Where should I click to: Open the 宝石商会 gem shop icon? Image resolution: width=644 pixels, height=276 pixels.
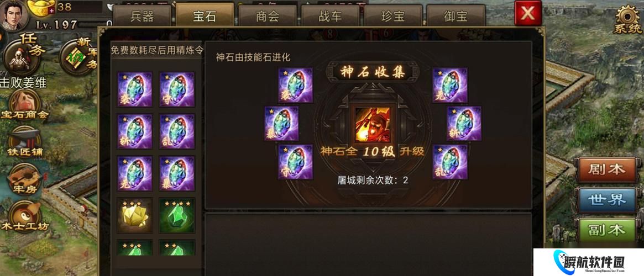pos(25,104)
